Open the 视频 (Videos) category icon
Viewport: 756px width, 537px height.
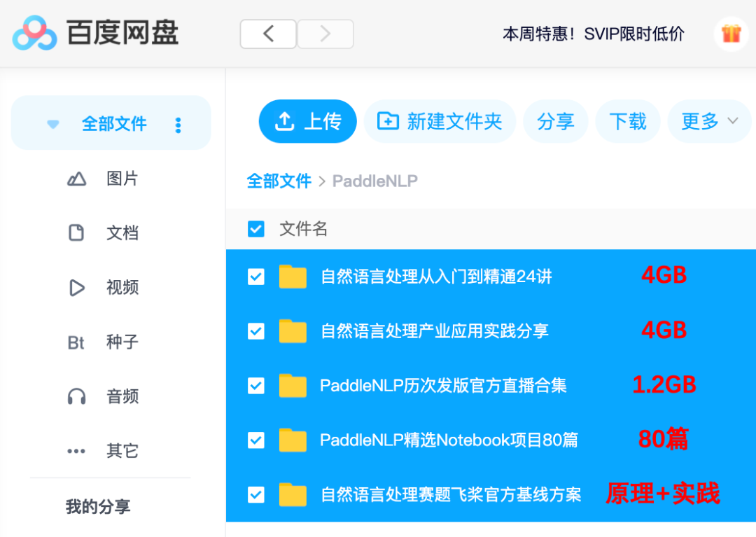tap(76, 287)
